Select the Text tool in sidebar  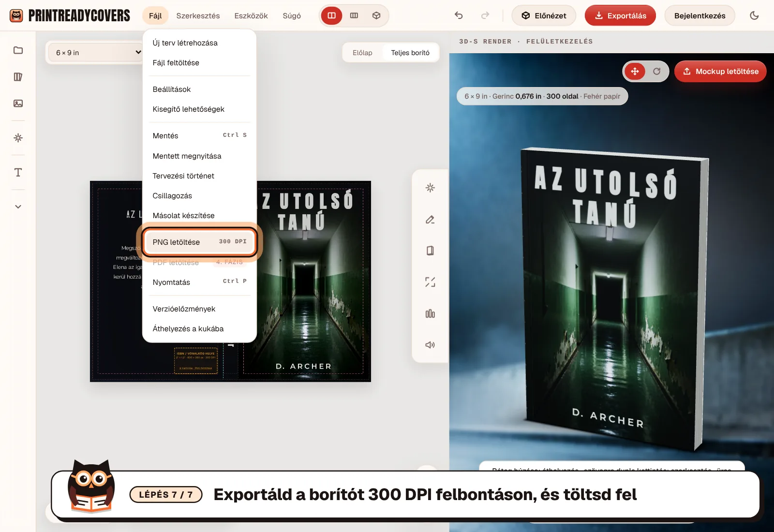click(x=18, y=172)
